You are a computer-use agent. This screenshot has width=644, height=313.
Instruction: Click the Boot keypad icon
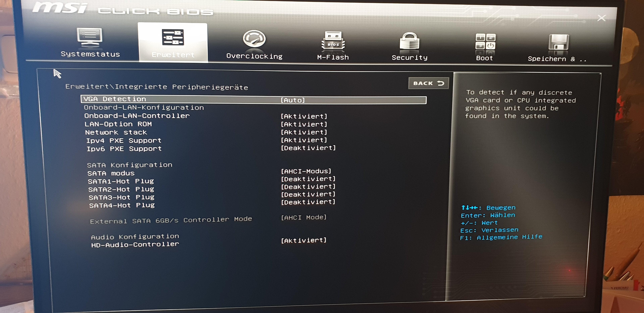click(485, 42)
